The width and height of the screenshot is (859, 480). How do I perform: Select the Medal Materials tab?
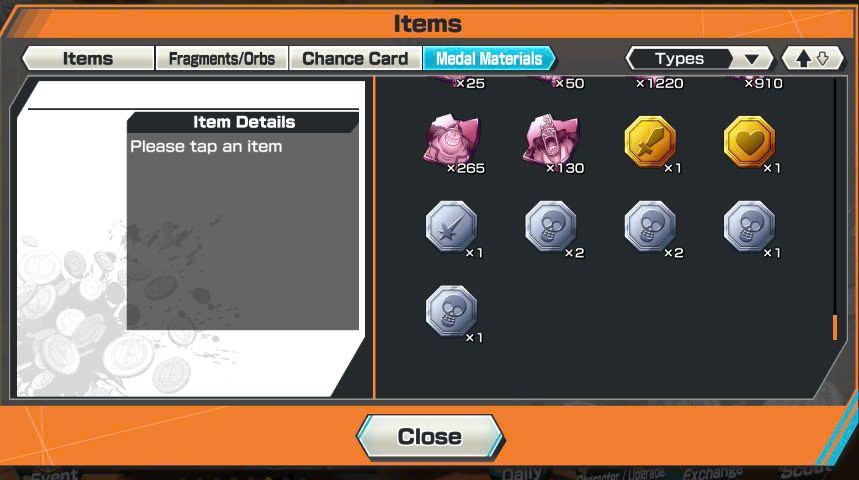489,58
